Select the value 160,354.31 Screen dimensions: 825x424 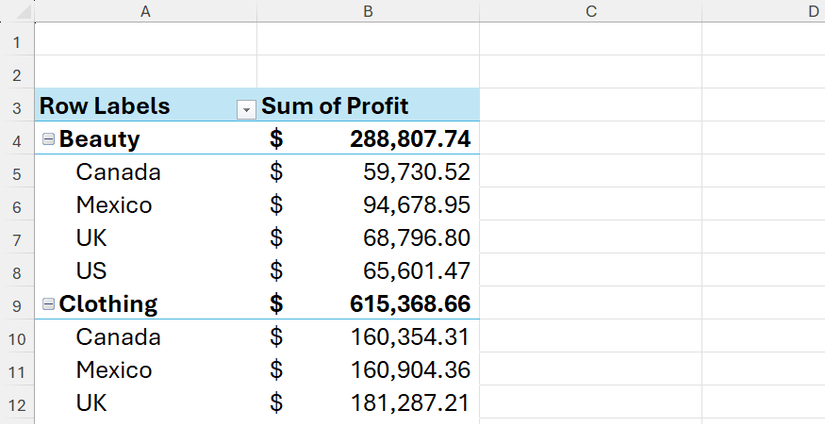368,336
